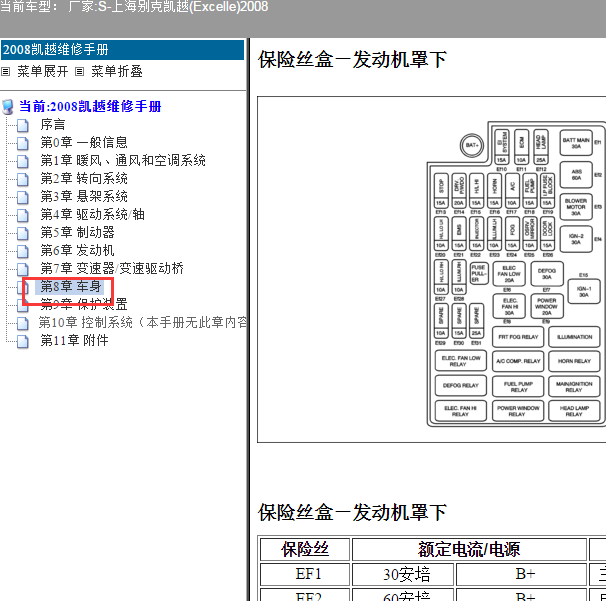
Task: Open 第4章 驱动系统/轴
Action: click(x=92, y=215)
